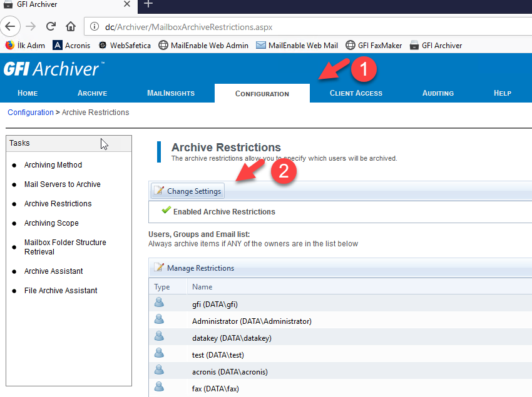Click user icon for fax row
This screenshot has height=397, width=532.
(x=159, y=386)
